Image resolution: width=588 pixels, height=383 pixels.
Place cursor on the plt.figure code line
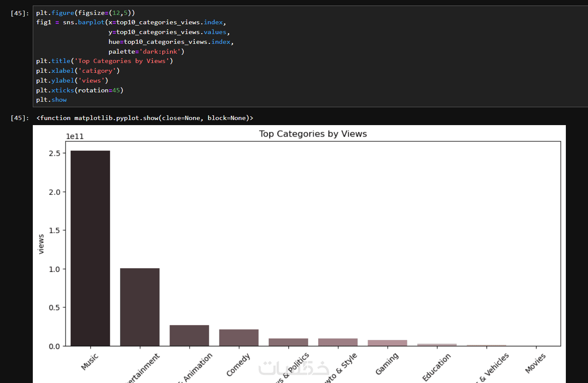(x=85, y=13)
